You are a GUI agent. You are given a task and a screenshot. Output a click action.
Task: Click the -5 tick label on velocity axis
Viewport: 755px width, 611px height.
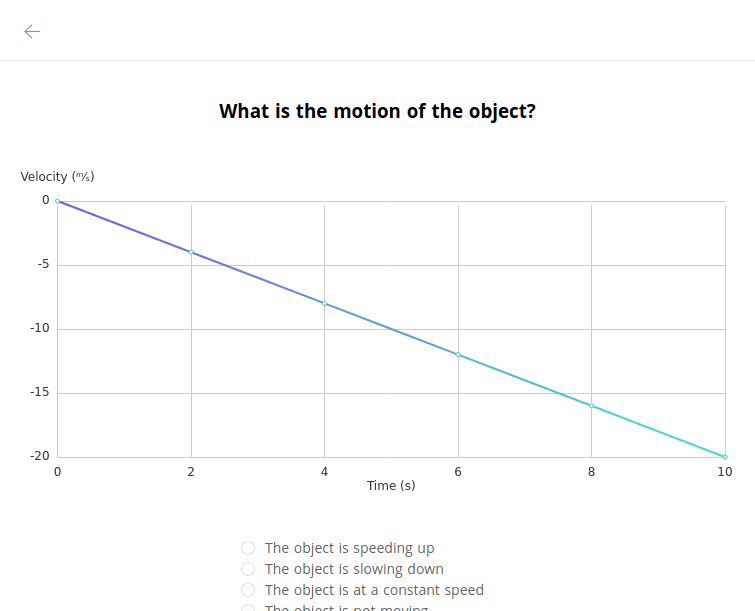[42, 265]
